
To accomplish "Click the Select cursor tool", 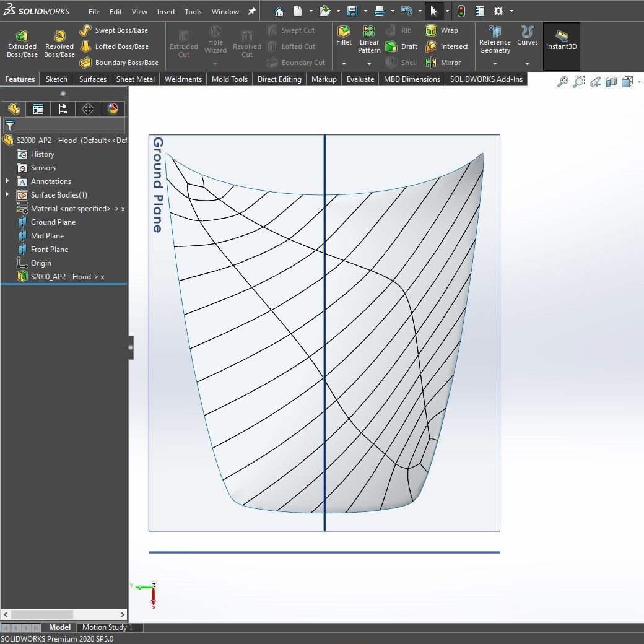I will click(434, 11).
